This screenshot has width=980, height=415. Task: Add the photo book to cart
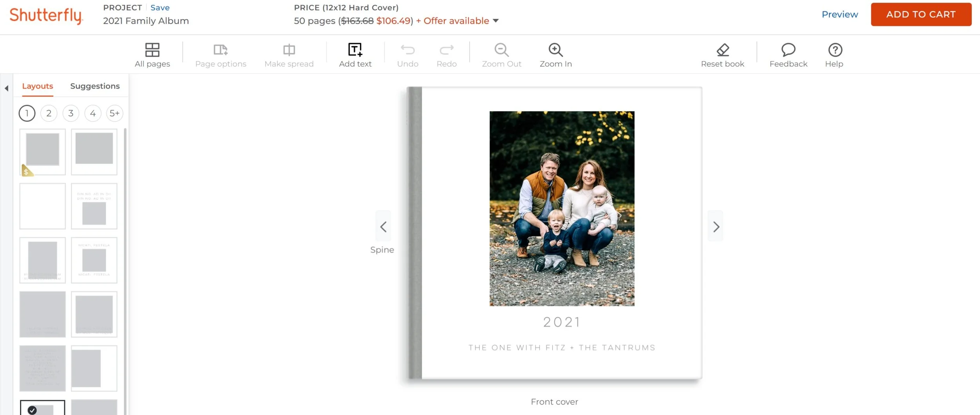point(921,14)
